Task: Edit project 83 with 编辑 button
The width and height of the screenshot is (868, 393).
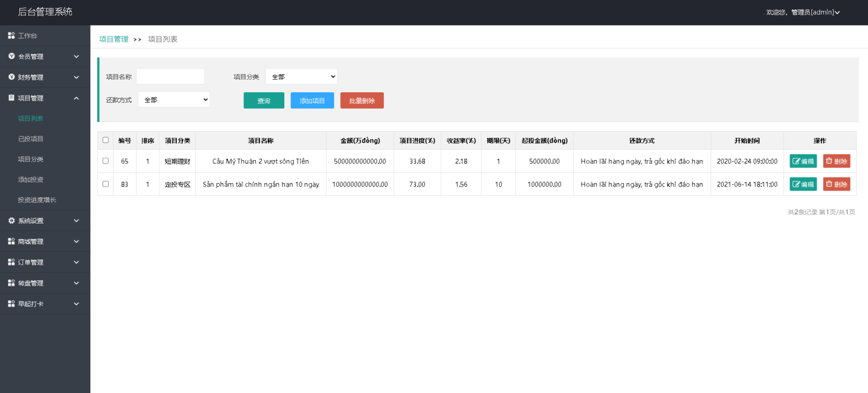Action: point(803,184)
